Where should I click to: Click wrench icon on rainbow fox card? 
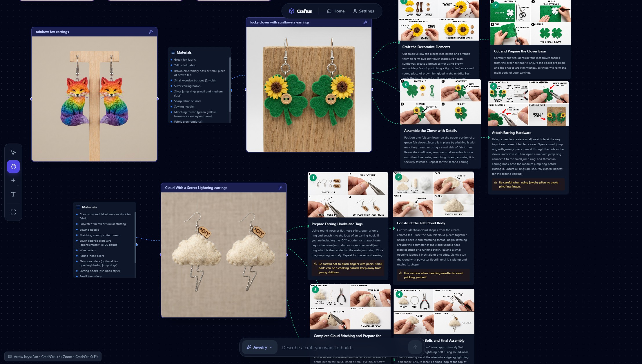[151, 32]
